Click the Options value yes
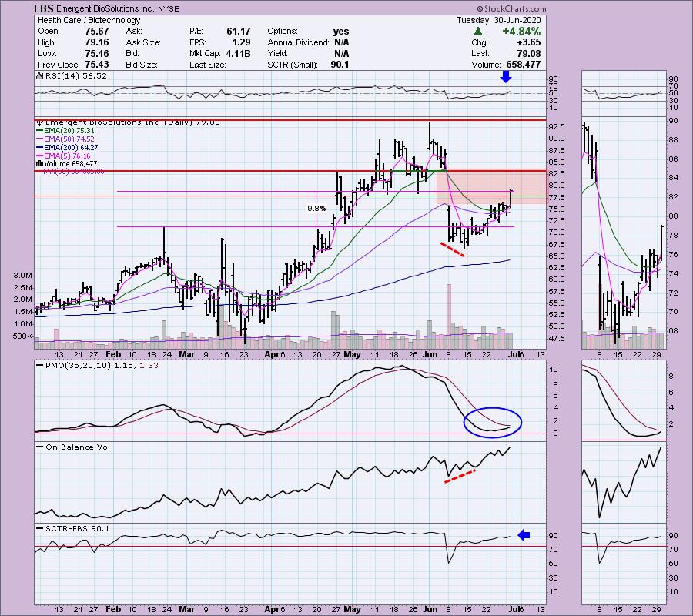Screen dimensions: 693x616 (341, 32)
